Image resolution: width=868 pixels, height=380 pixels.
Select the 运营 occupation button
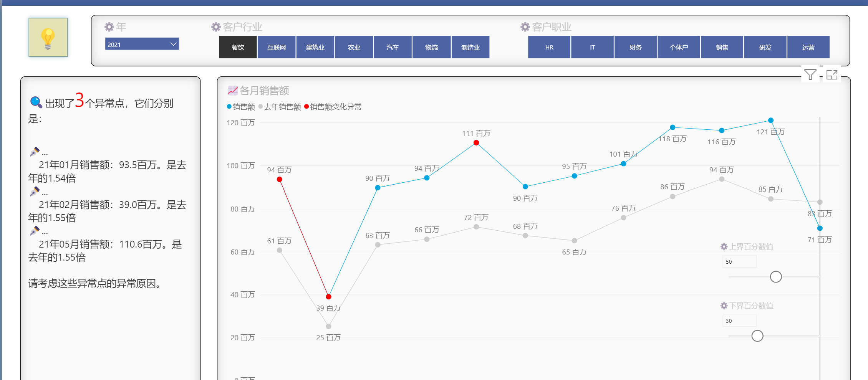[x=808, y=47]
